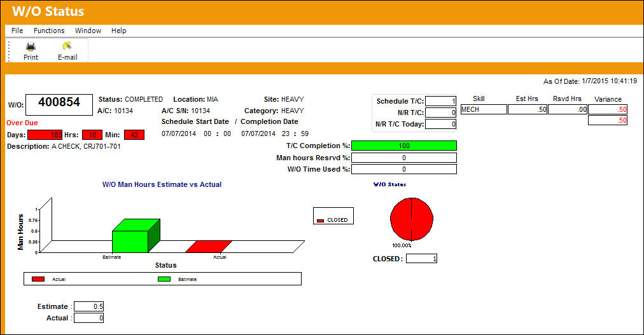The image size is (644, 335).
Task: Open the Help menu
Action: point(119,31)
